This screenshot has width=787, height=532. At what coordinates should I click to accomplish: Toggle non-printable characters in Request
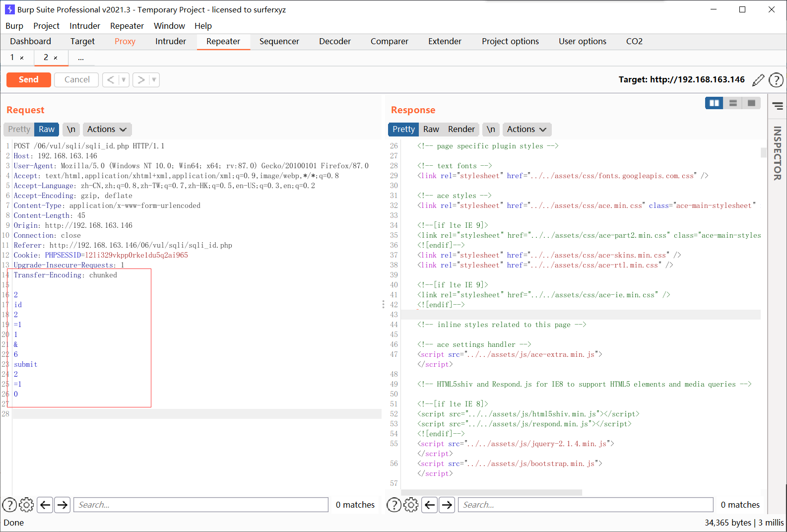(x=71, y=129)
